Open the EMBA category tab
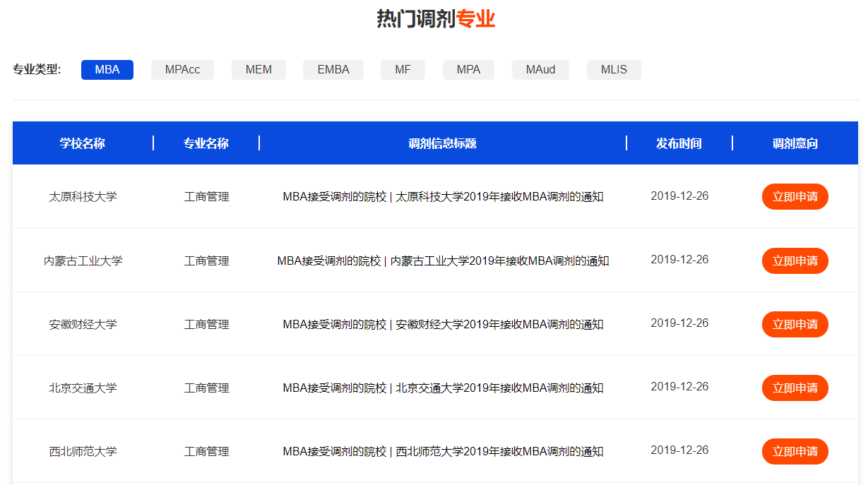The image size is (868, 485). click(333, 70)
